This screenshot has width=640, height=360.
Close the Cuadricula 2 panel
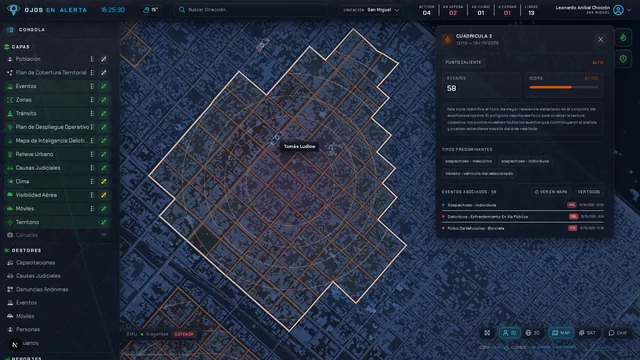[600, 40]
